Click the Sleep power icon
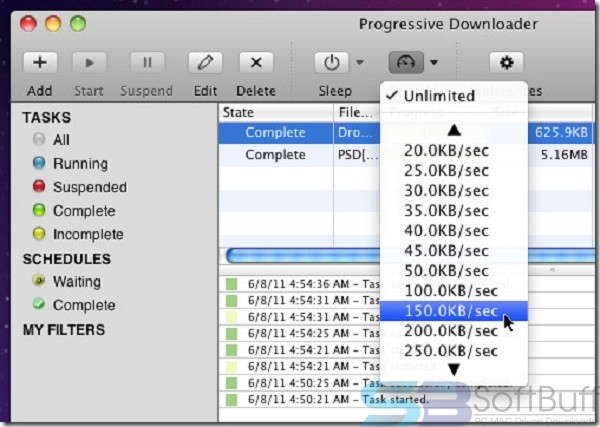The width and height of the screenshot is (600, 427). click(332, 62)
